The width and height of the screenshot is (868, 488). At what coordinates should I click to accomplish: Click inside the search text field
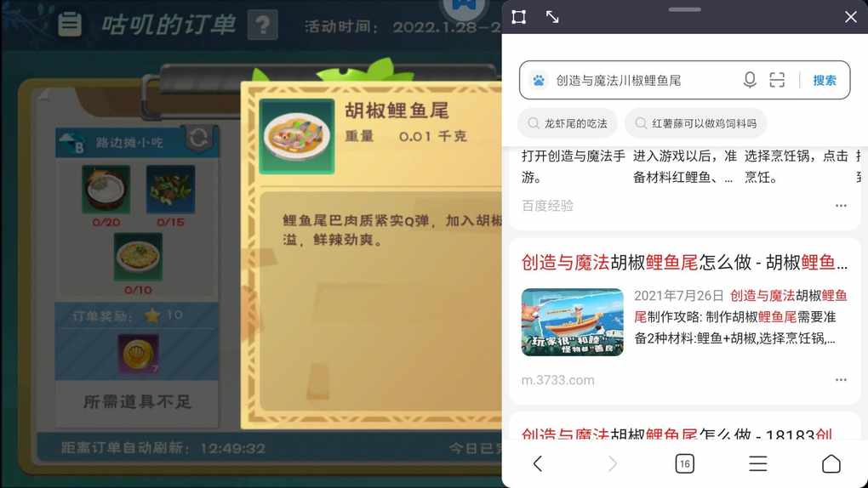(x=642, y=81)
